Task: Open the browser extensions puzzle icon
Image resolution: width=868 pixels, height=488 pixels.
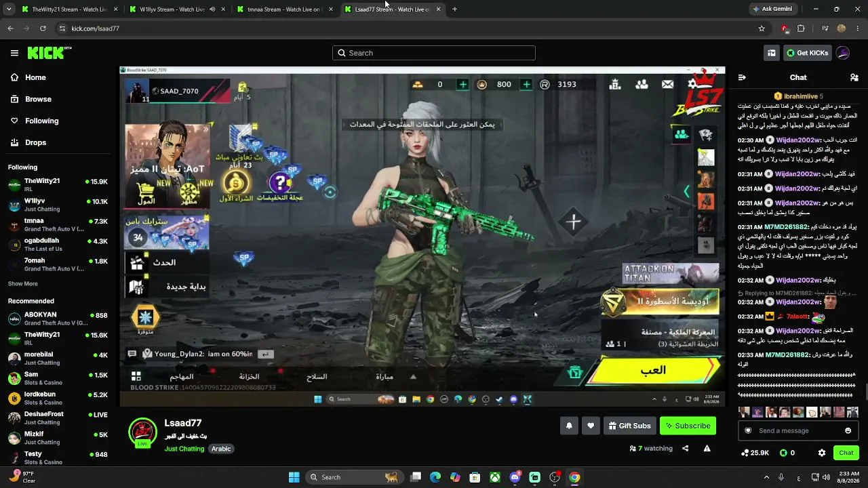Action: coord(801,28)
